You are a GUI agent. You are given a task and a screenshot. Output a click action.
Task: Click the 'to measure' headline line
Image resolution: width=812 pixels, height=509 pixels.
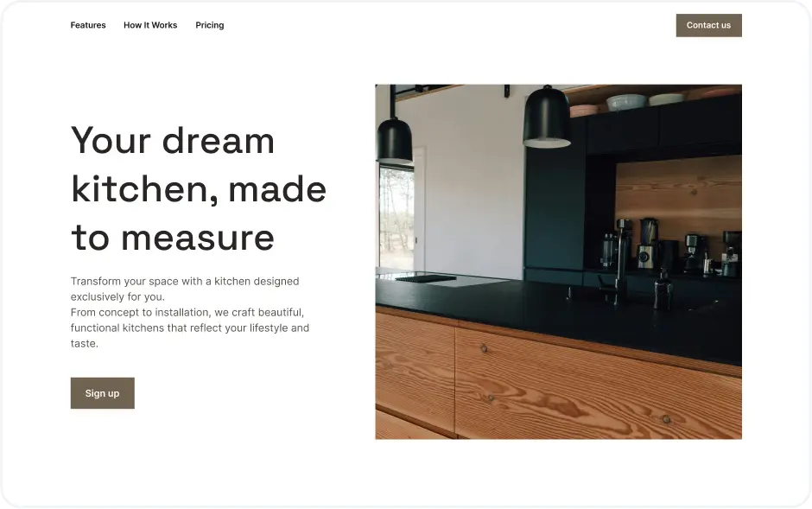pos(173,238)
